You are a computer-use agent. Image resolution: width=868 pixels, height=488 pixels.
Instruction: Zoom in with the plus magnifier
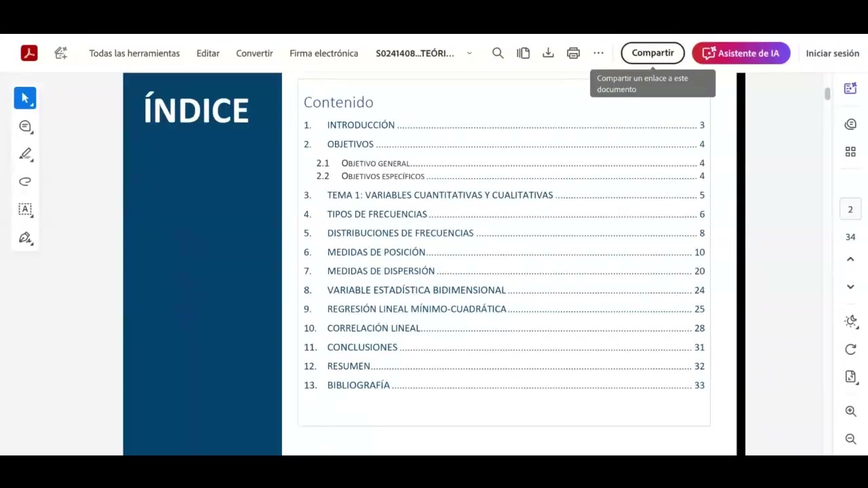[850, 411]
